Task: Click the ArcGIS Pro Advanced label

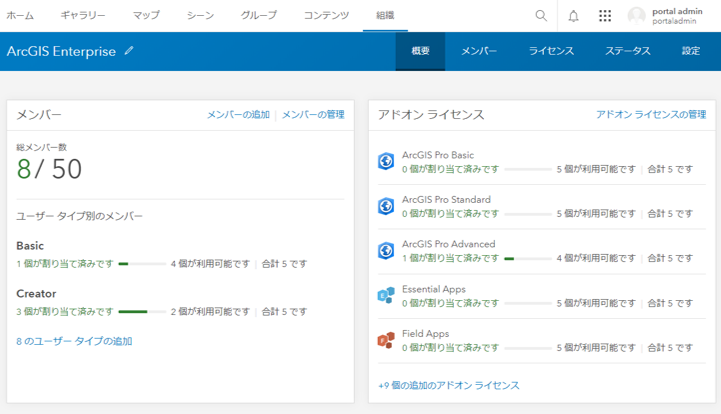Action: 448,244
